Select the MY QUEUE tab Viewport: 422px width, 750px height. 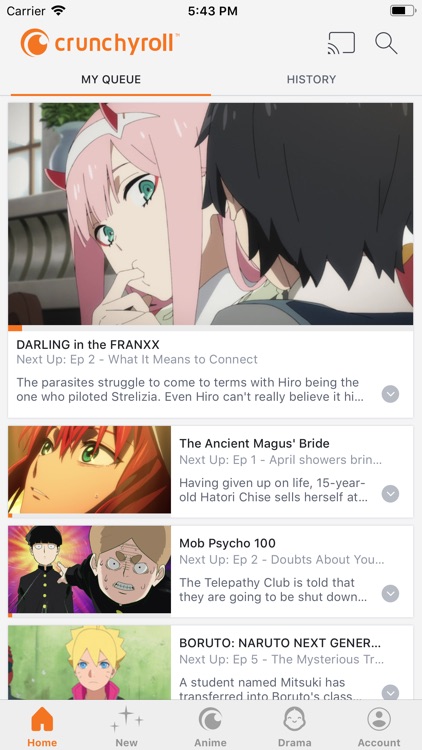[111, 79]
